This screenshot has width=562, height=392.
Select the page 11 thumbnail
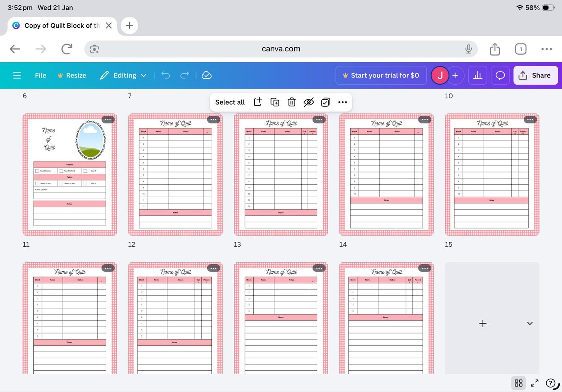(x=70, y=318)
